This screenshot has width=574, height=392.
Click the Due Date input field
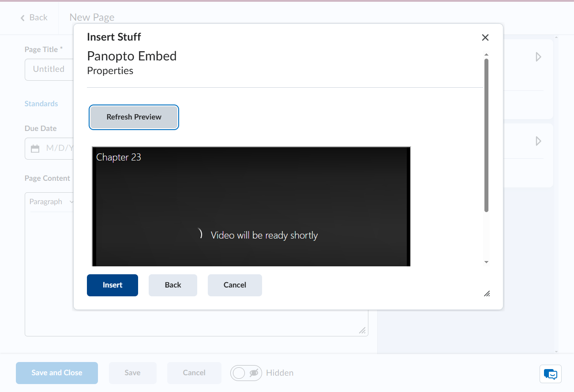click(49, 148)
